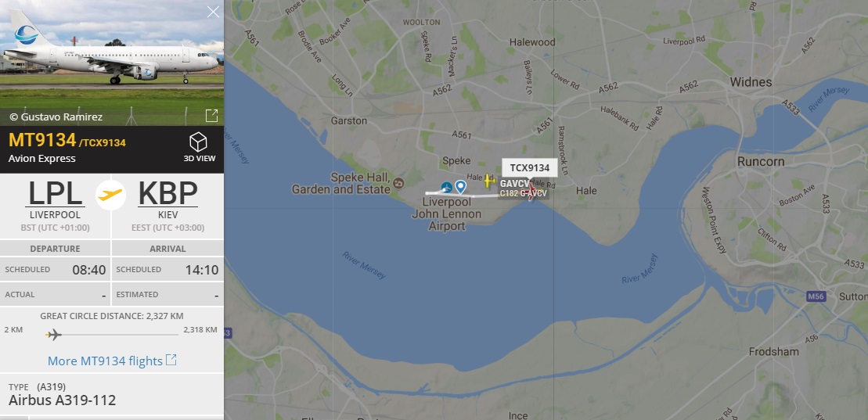Click the flight progress bar plane marker
Screen dimensions: 868x420
pyautogui.click(x=54, y=334)
